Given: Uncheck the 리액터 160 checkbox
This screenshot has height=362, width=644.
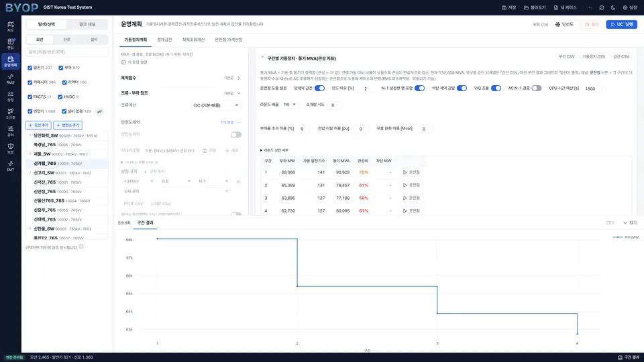Looking at the screenshot, I should point(64,82).
